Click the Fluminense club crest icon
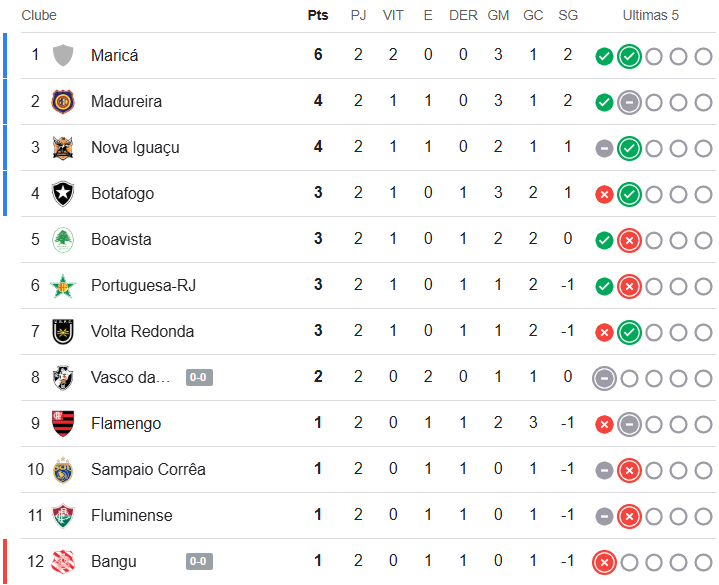The width and height of the screenshot is (719, 585). click(x=63, y=515)
